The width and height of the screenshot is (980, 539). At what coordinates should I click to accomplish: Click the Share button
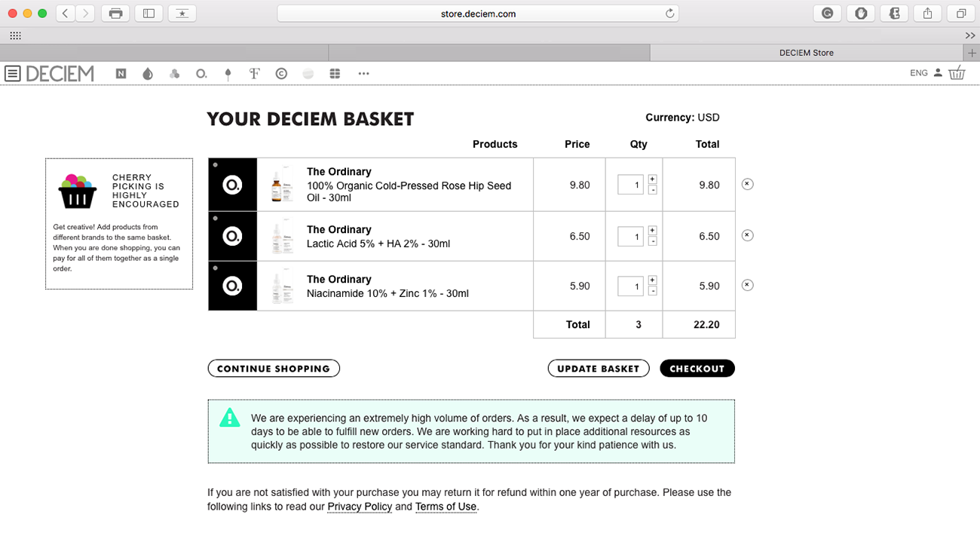[x=928, y=14]
